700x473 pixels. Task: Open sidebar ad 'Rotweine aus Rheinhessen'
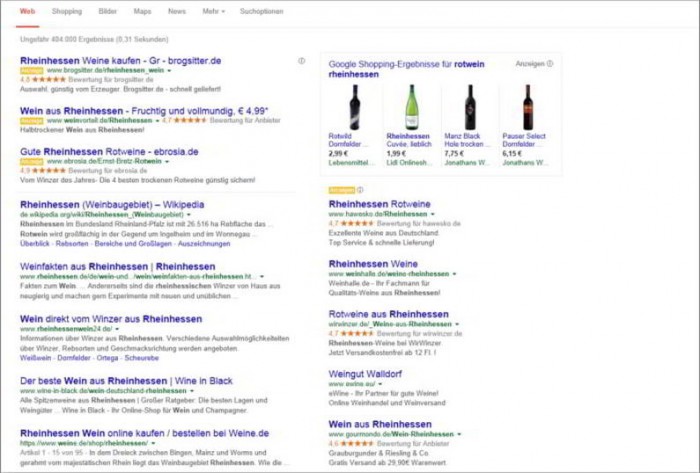(388, 314)
